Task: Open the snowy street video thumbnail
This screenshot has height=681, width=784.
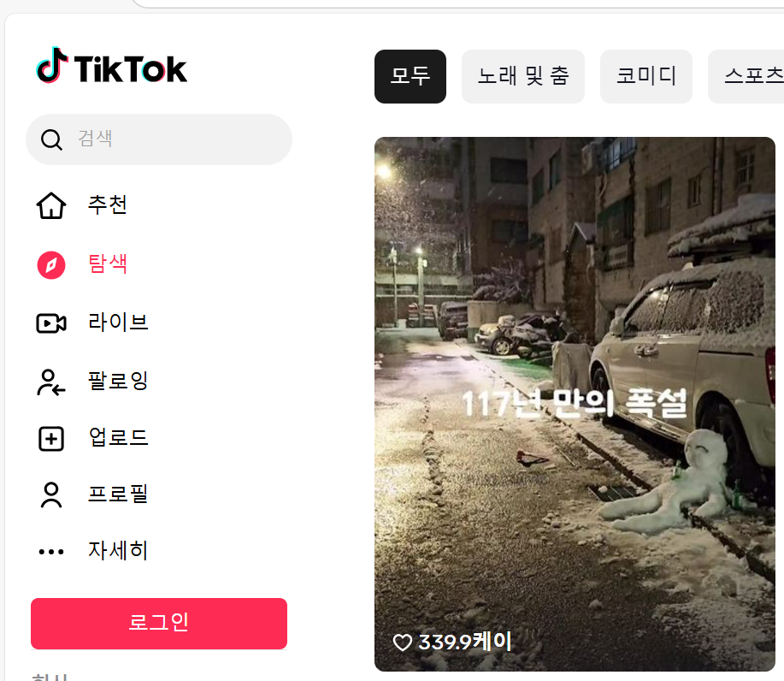Action: pos(575,404)
